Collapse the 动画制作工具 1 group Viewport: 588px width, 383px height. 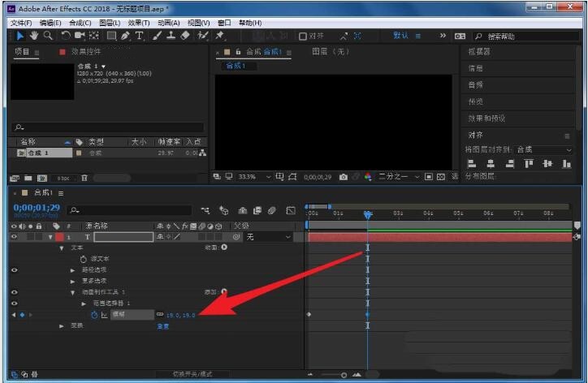(73, 292)
